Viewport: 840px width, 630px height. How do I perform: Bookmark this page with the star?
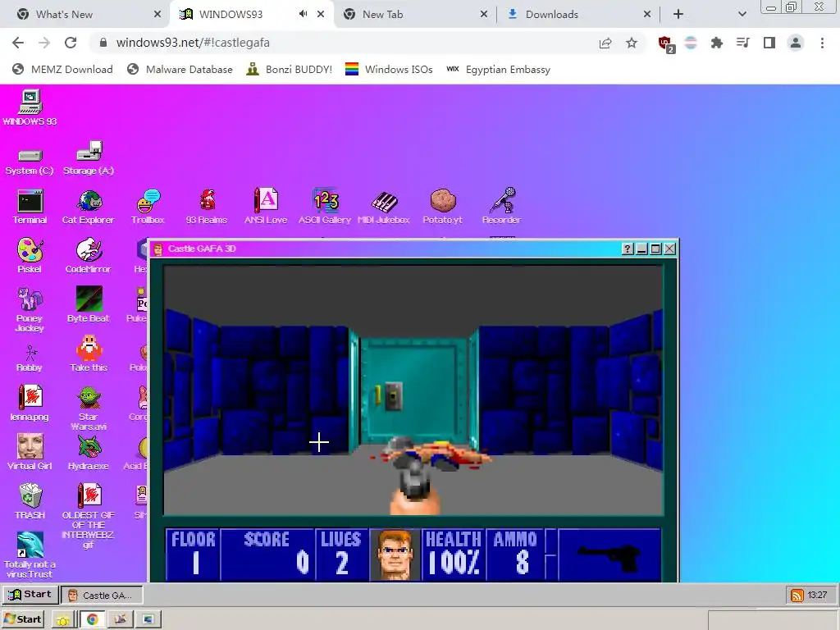click(x=632, y=43)
